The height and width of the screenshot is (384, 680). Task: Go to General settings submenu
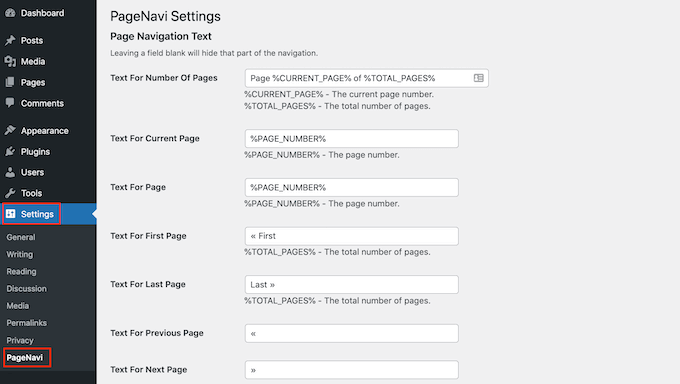point(21,237)
